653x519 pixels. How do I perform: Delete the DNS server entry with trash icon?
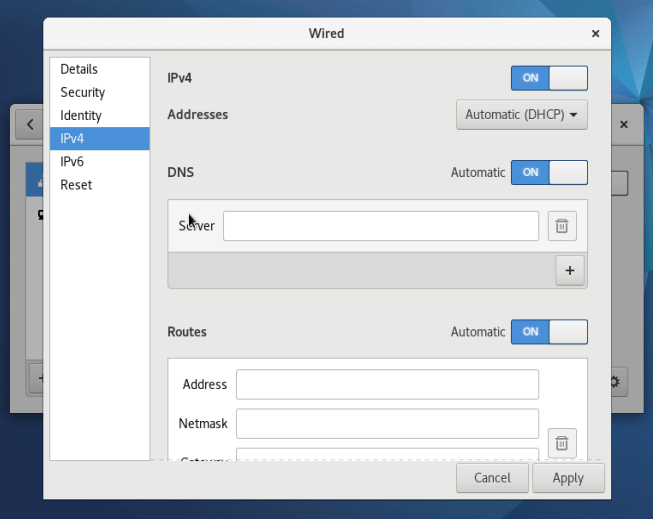[561, 226]
